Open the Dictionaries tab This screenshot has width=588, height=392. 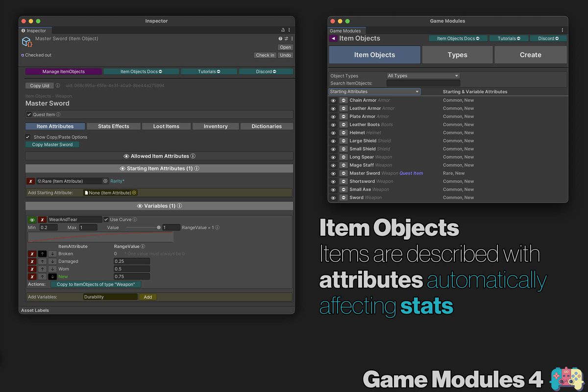point(267,126)
